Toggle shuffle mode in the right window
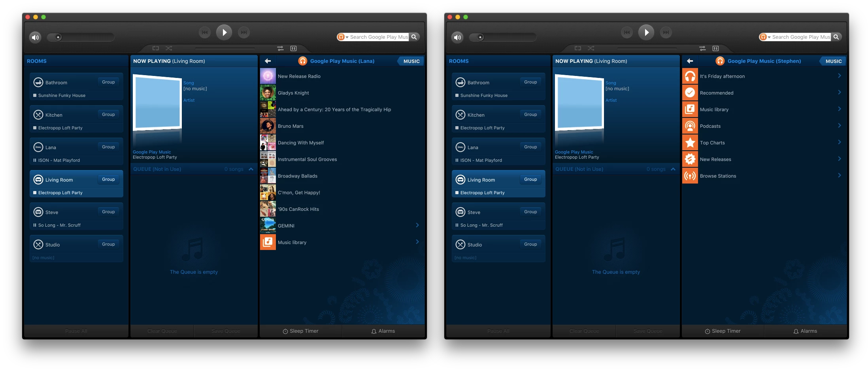 click(591, 48)
